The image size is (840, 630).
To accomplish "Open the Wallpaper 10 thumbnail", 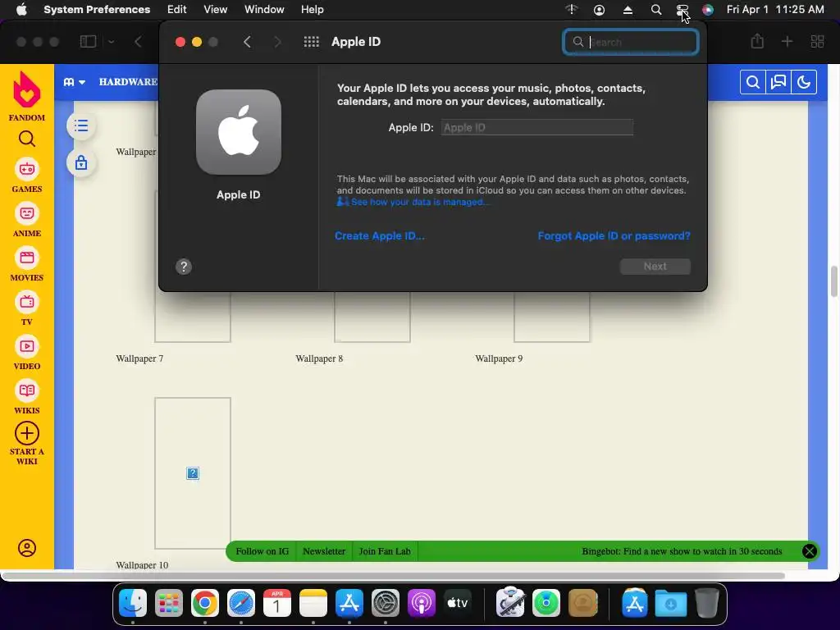I will tap(192, 473).
